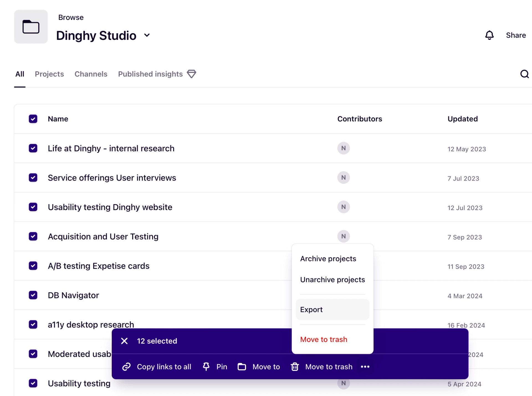Click the N contributor avatar for Service offerings
The height and width of the screenshot is (396, 532).
pyautogui.click(x=344, y=178)
